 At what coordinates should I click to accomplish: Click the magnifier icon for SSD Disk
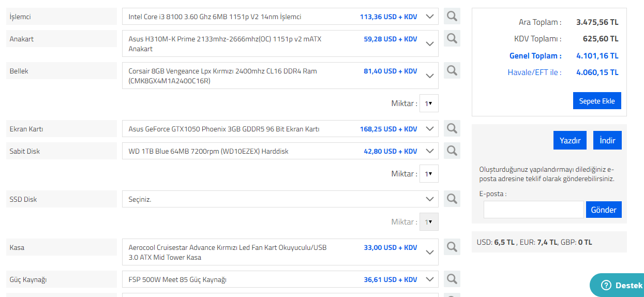(452, 199)
